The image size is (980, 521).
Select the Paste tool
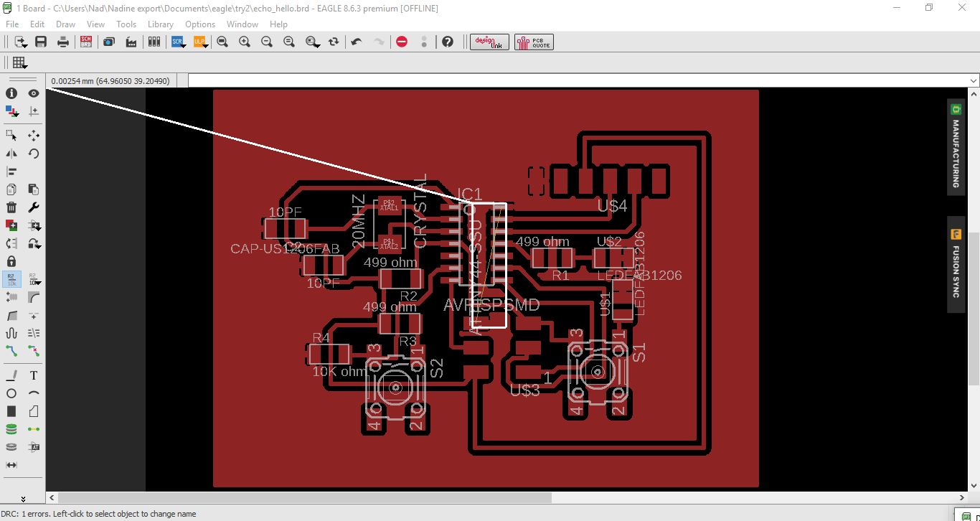pyautogui.click(x=33, y=189)
